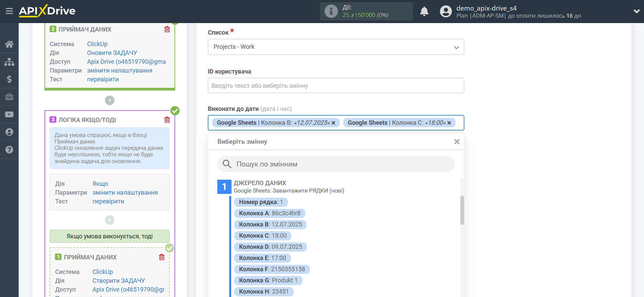Add a block via plus inside the logic block

pos(110,220)
